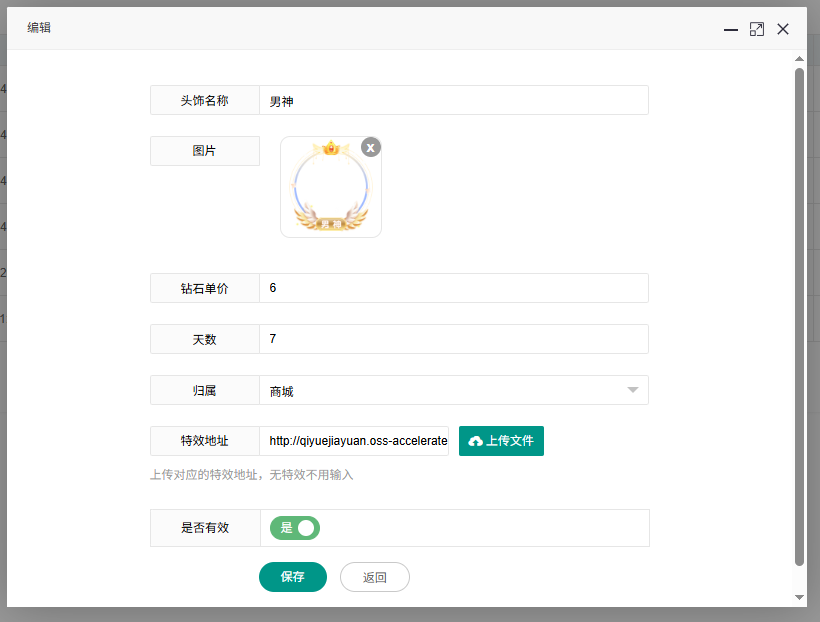Screen dimensions: 820x622
Task: Click the cloud upload icon
Action: point(475,441)
